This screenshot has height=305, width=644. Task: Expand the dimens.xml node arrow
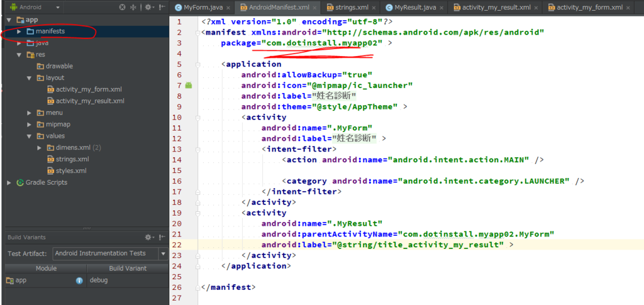(x=39, y=148)
